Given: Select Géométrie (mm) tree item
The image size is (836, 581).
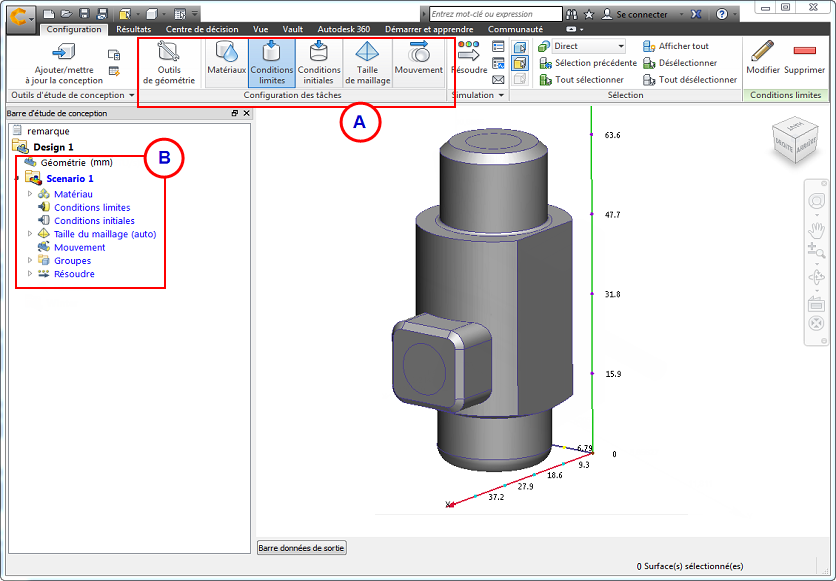Looking at the screenshot, I should pos(76,163).
